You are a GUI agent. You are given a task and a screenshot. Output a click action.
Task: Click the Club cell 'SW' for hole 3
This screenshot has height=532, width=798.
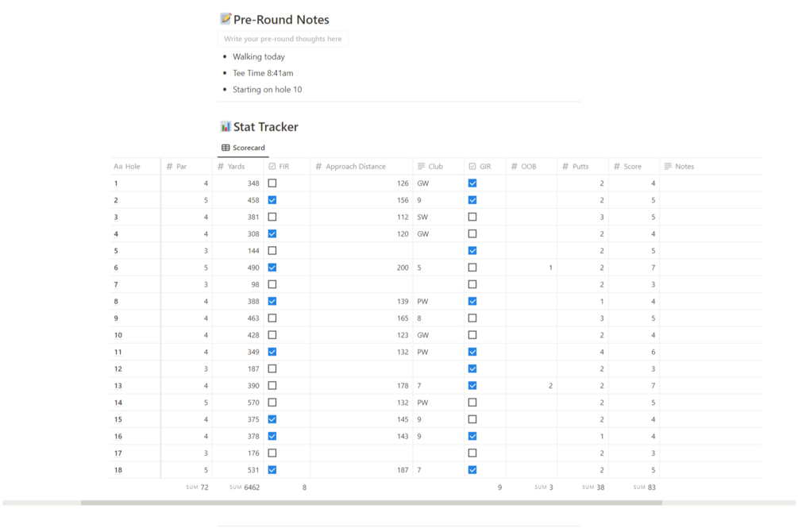click(x=438, y=217)
